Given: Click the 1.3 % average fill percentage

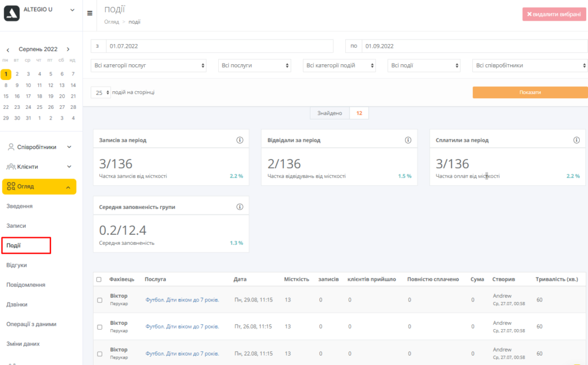Looking at the screenshot, I should click(x=236, y=243).
